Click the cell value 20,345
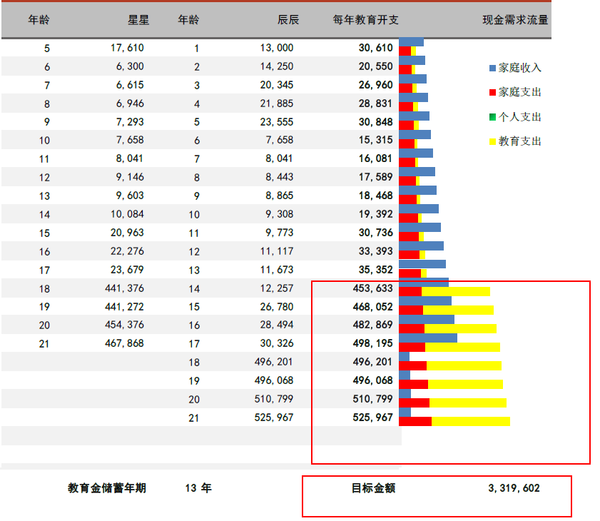The width and height of the screenshot is (600, 521). 277,85
